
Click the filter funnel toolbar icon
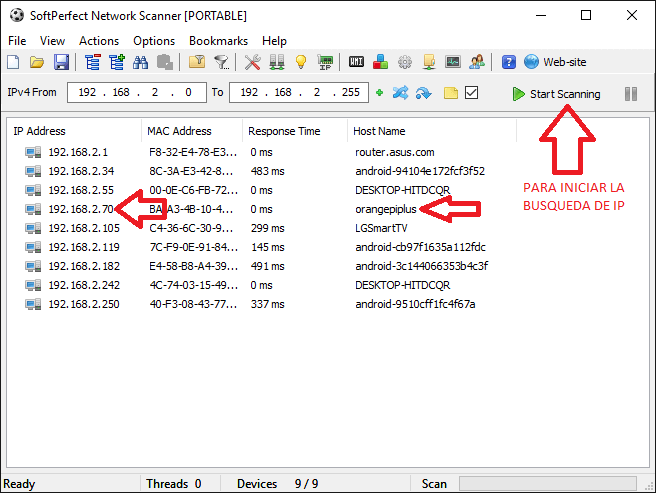[x=221, y=63]
